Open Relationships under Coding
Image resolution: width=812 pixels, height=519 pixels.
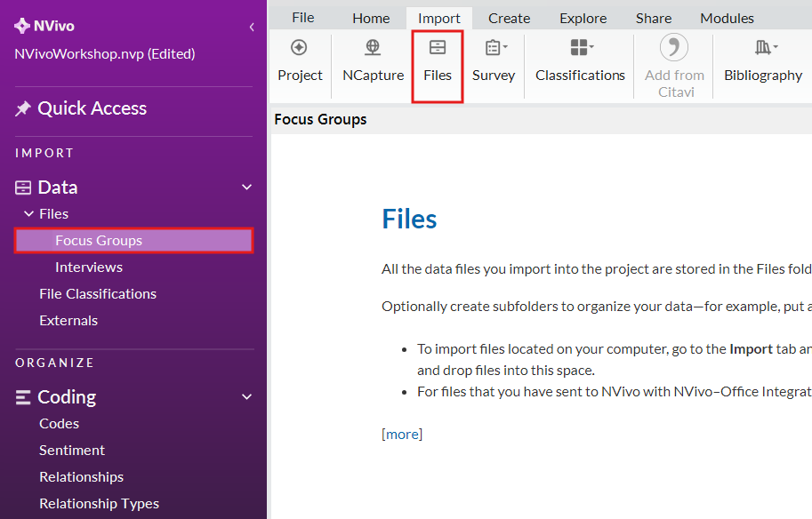pyautogui.click(x=81, y=477)
